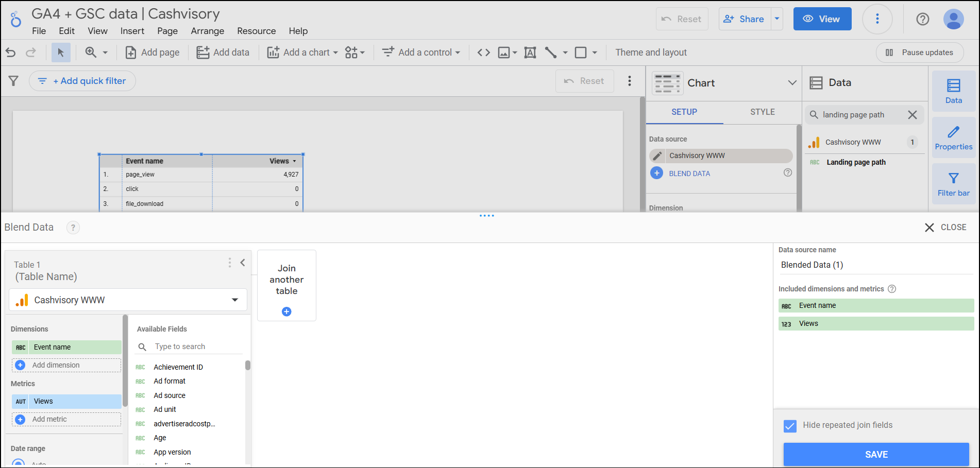Open the Arrange menu
The image size is (980, 468).
[208, 31]
